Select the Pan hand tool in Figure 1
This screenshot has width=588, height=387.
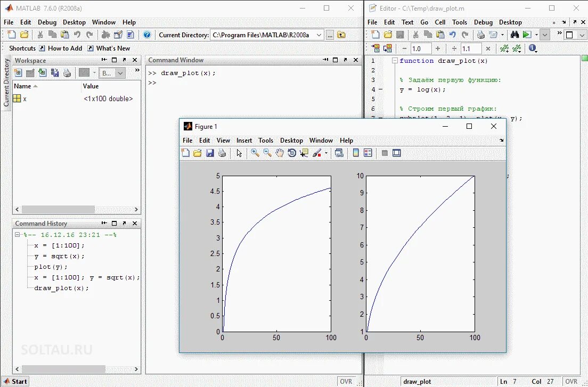pyautogui.click(x=280, y=153)
